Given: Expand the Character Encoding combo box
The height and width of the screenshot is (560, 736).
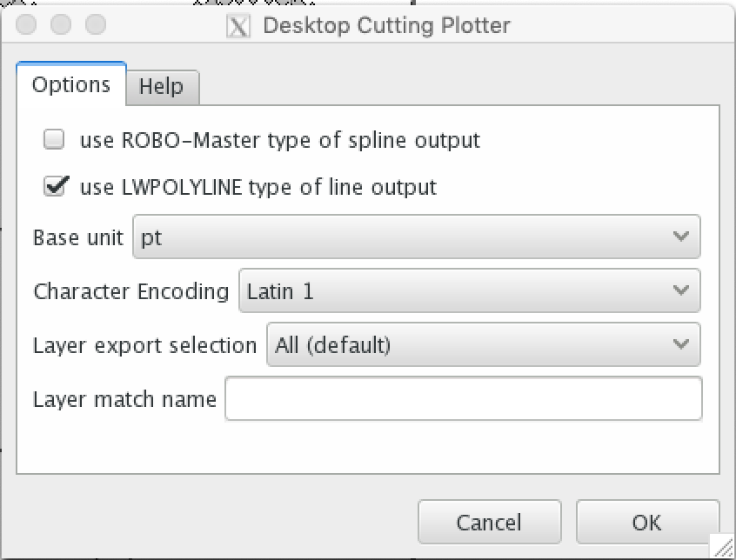Looking at the screenshot, I should tap(469, 291).
